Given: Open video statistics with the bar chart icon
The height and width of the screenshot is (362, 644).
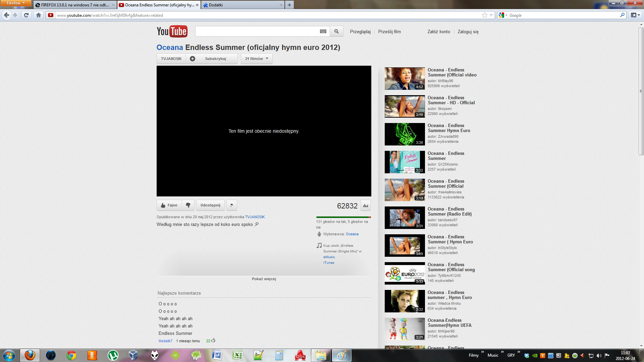Looking at the screenshot, I should tap(365, 205).
